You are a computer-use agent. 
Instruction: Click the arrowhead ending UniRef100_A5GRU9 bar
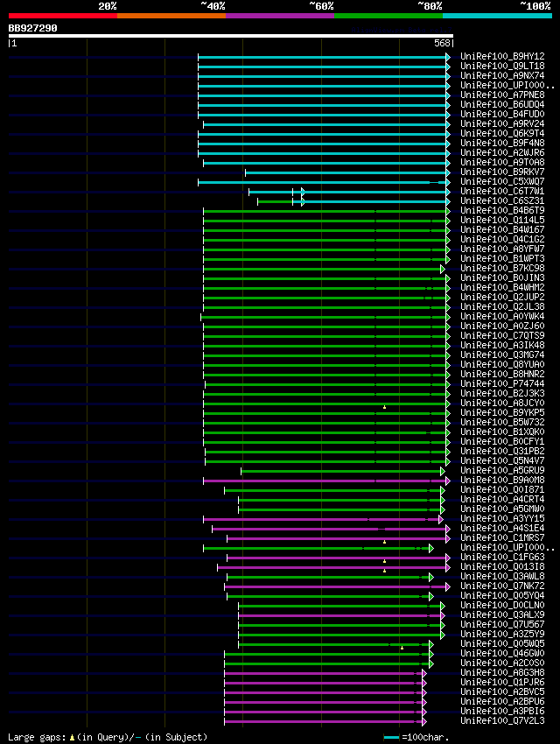443,471
